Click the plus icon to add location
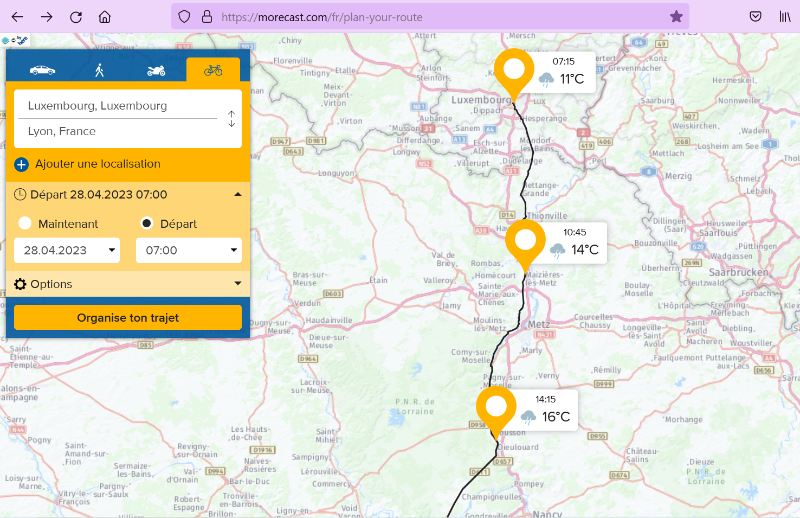This screenshot has width=800, height=518. click(22, 164)
